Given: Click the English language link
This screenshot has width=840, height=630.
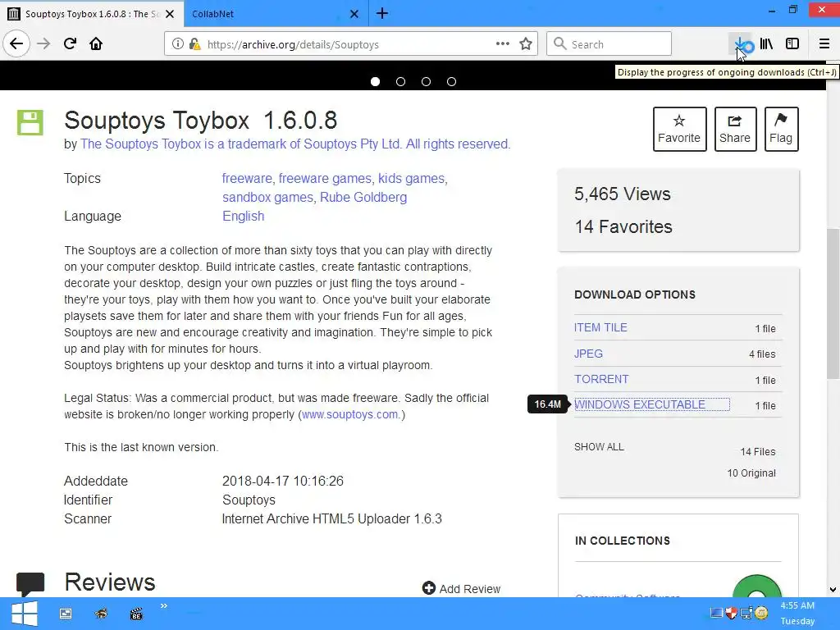Looking at the screenshot, I should tap(243, 216).
